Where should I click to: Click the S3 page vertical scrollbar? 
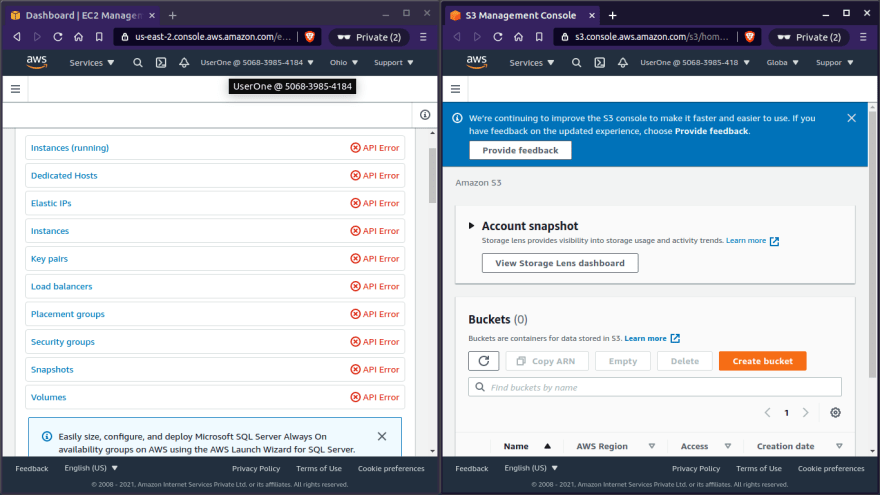pos(872,244)
